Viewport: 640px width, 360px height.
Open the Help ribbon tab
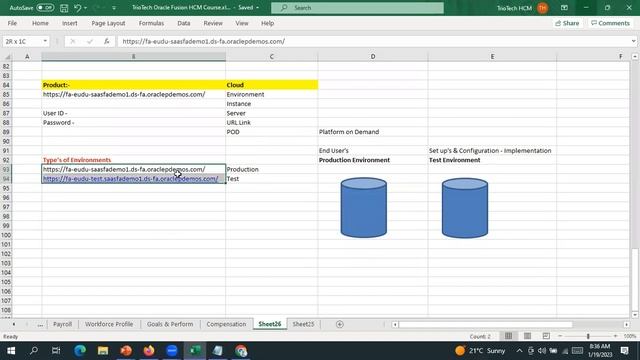tap(267, 23)
